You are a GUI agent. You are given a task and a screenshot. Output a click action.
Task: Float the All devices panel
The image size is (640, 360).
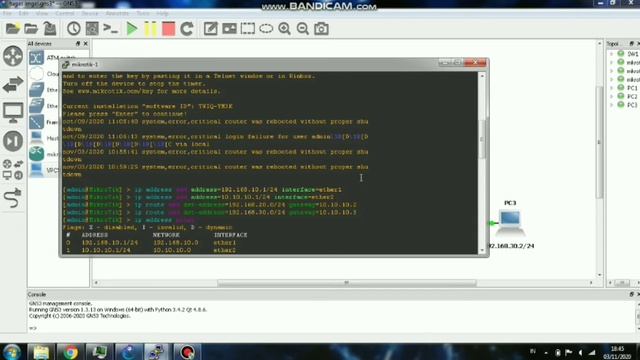coord(78,43)
